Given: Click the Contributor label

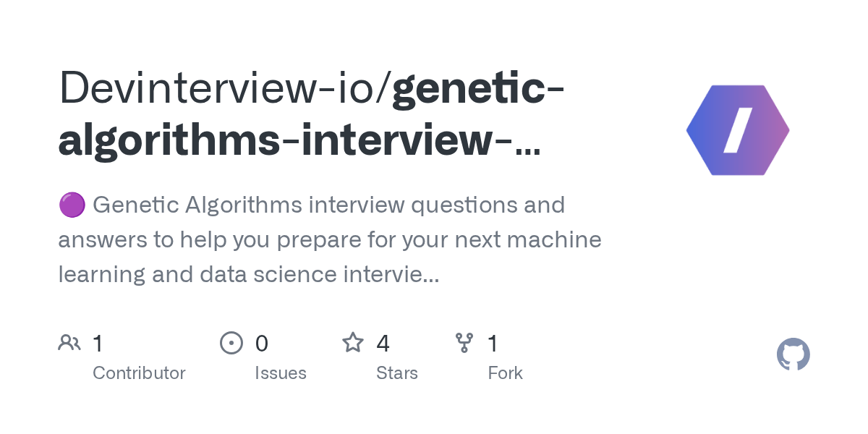Looking at the screenshot, I should pyautogui.click(x=139, y=373).
